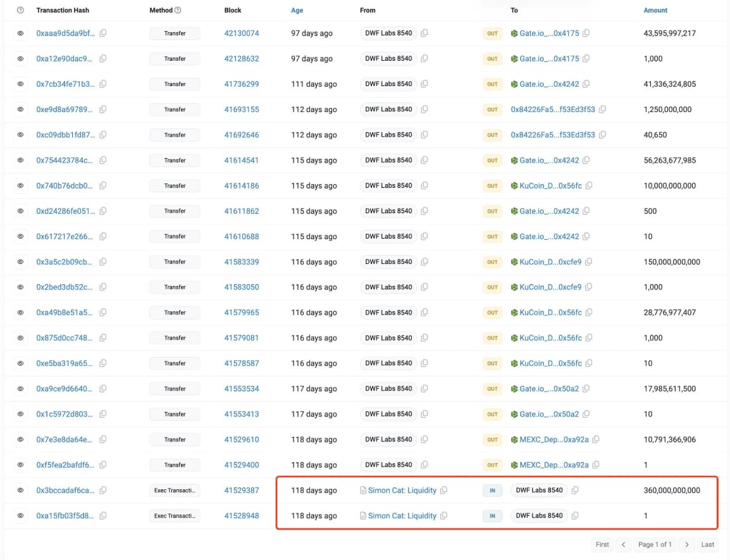Open transaction 0x875d0cc748…

[65, 338]
